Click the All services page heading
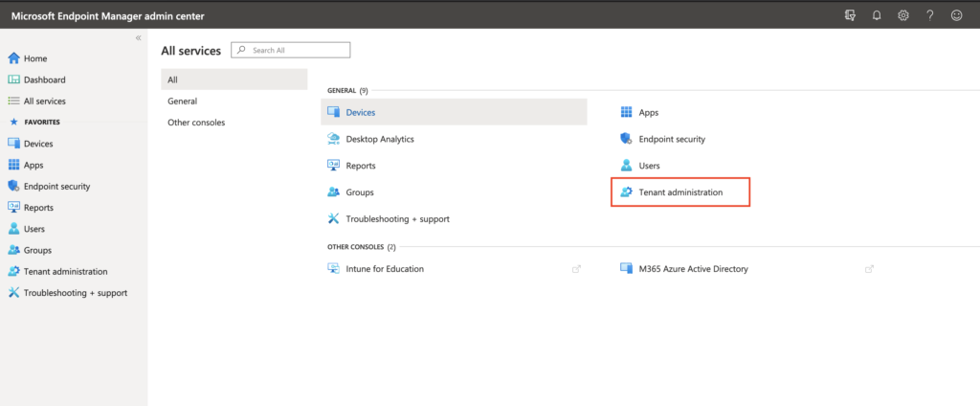The height and width of the screenshot is (406, 980). pyautogui.click(x=191, y=51)
